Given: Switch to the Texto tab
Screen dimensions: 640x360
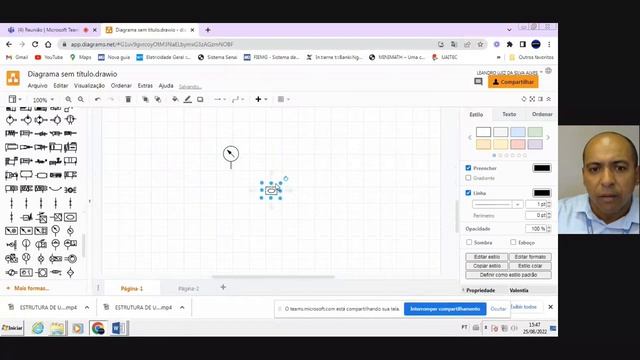Looking at the screenshot, I should (x=509, y=114).
